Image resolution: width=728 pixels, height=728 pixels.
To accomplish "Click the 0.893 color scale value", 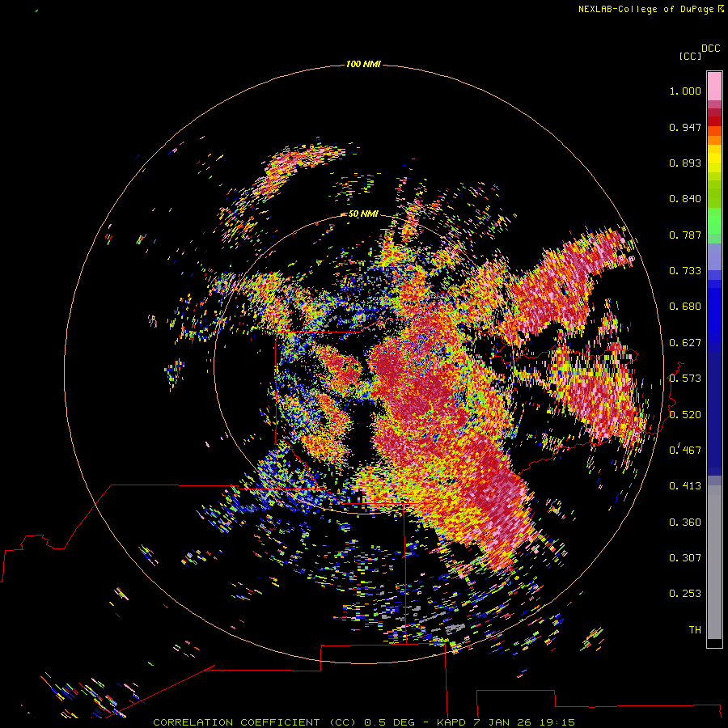I will coord(685,163).
